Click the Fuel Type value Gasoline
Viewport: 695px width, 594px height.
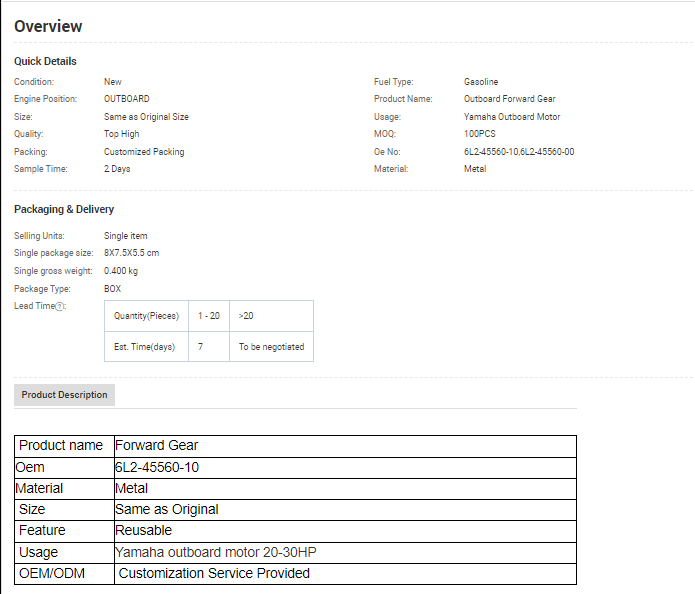480,82
